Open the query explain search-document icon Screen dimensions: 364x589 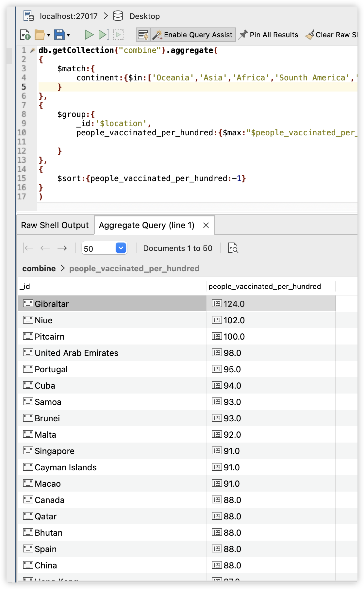tap(233, 248)
